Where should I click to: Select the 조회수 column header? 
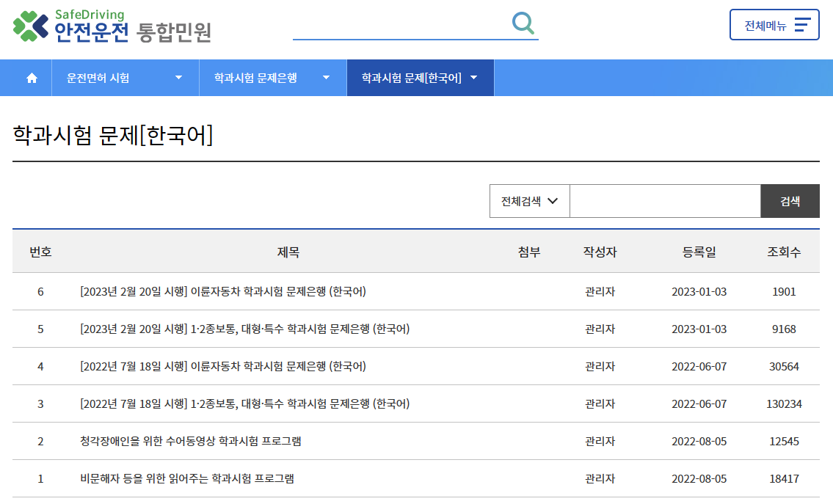tap(784, 252)
